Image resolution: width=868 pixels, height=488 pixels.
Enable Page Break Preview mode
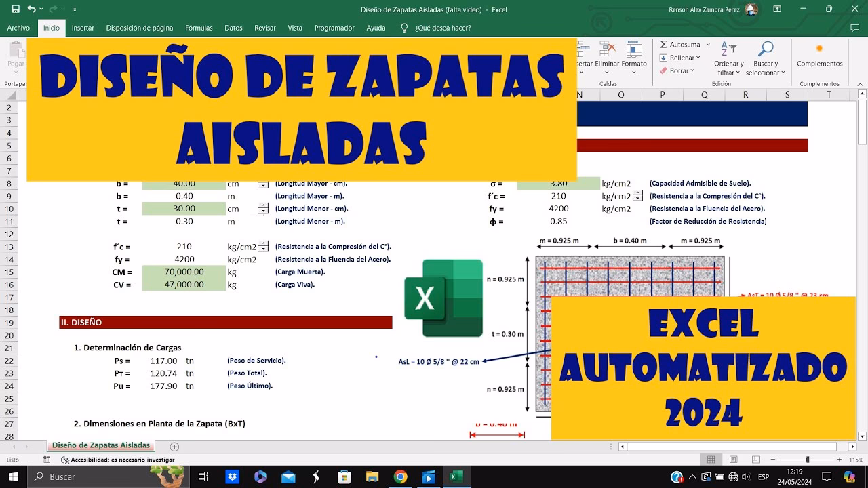(755, 459)
